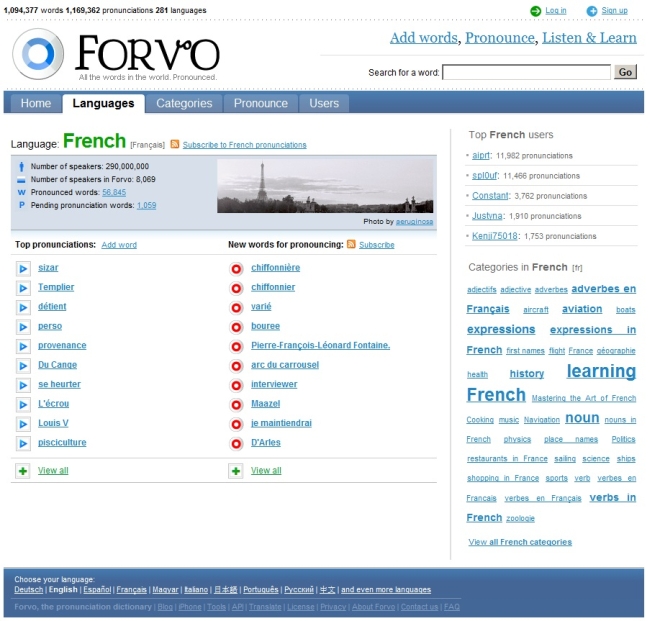Click the green Log in arrow icon
The width and height of the screenshot is (650, 621).
536,11
